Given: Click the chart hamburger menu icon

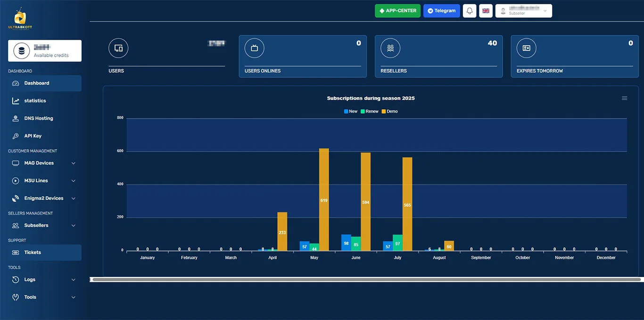Looking at the screenshot, I should click(624, 98).
